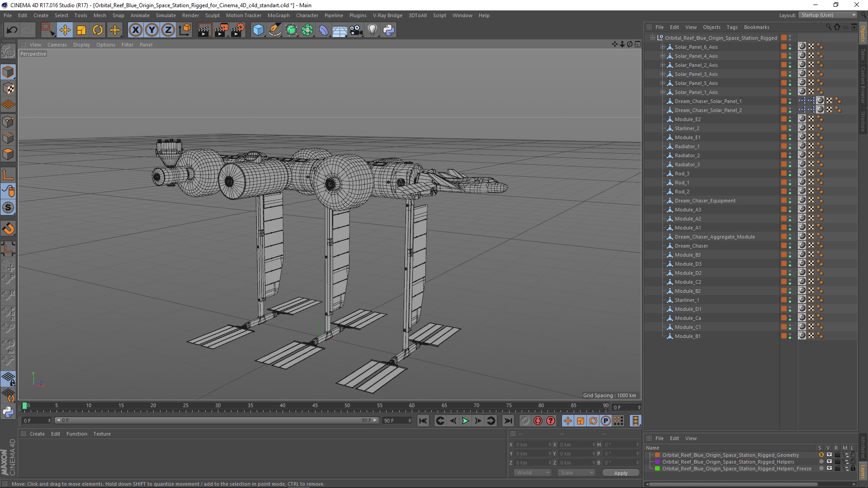Toggle visibility of Geometry layer
Screen dimensions: 868x488
(829, 455)
